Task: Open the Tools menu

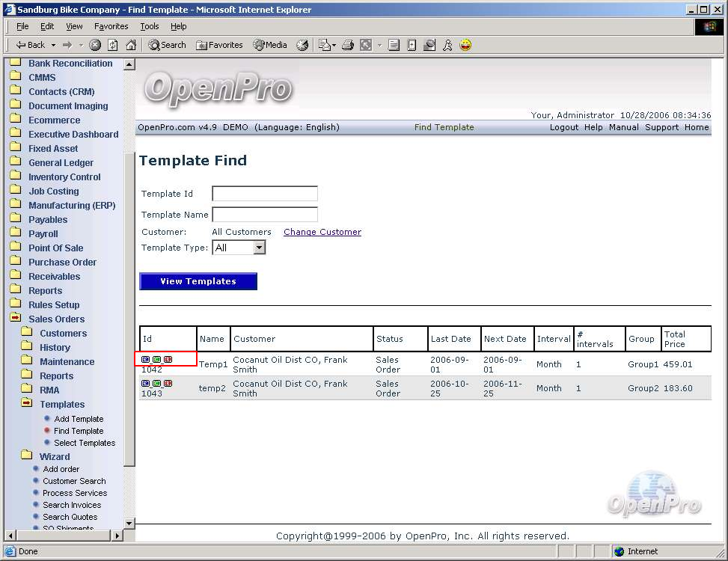Action: (150, 26)
